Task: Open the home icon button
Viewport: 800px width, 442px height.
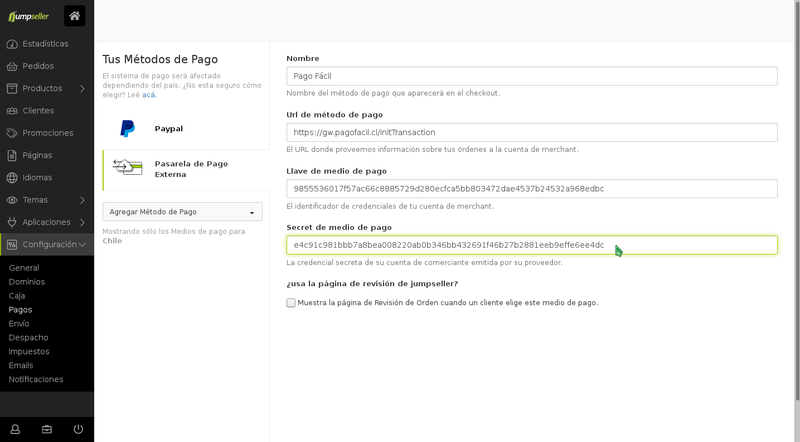Action: (x=74, y=16)
